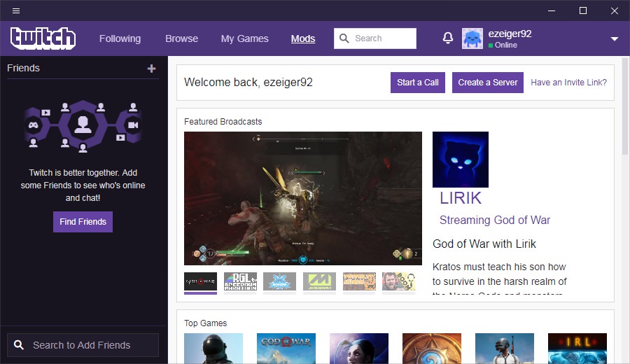630x364 pixels.
Task: Open the LIRIK channel link
Action: tap(461, 198)
